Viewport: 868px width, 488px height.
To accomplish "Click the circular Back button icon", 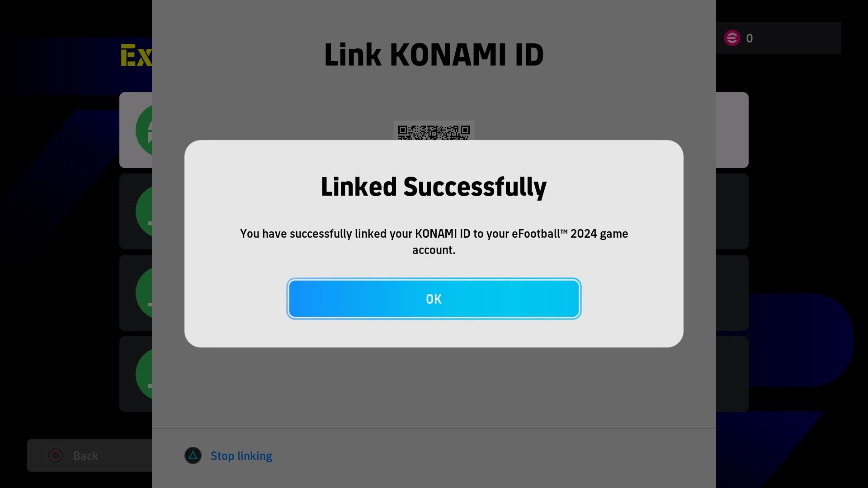I will pyautogui.click(x=57, y=455).
